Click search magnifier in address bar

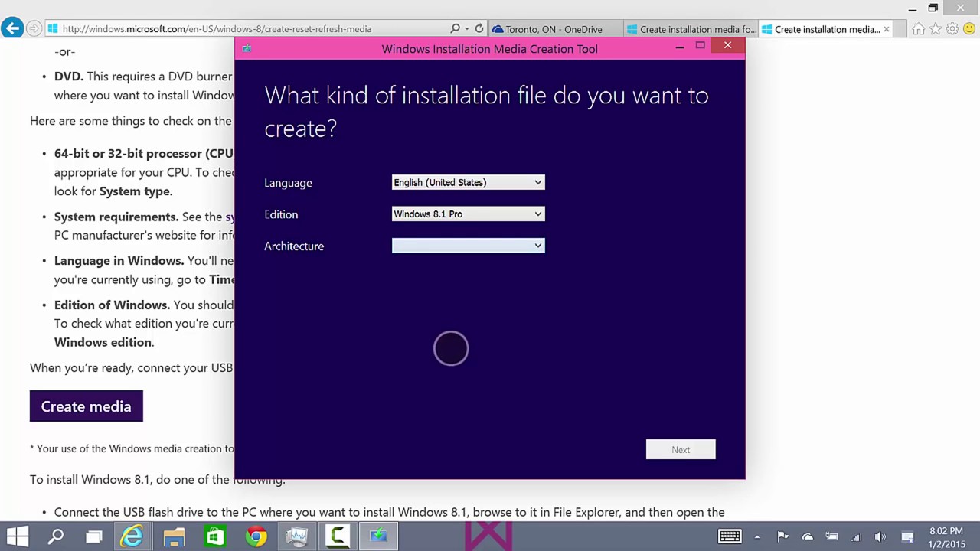click(455, 28)
